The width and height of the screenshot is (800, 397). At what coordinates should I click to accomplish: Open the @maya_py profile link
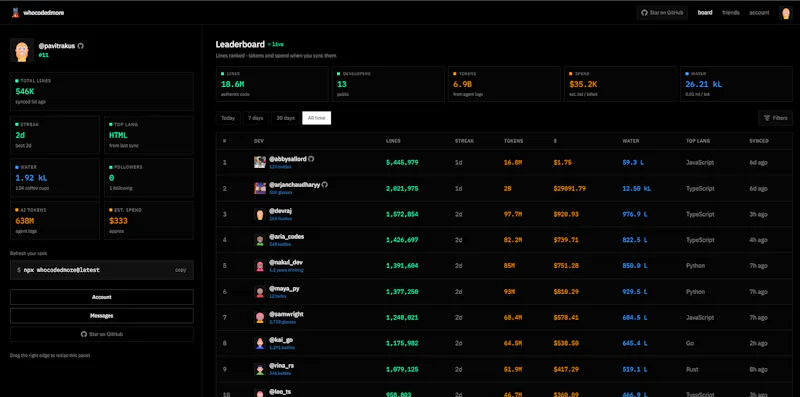(284, 288)
